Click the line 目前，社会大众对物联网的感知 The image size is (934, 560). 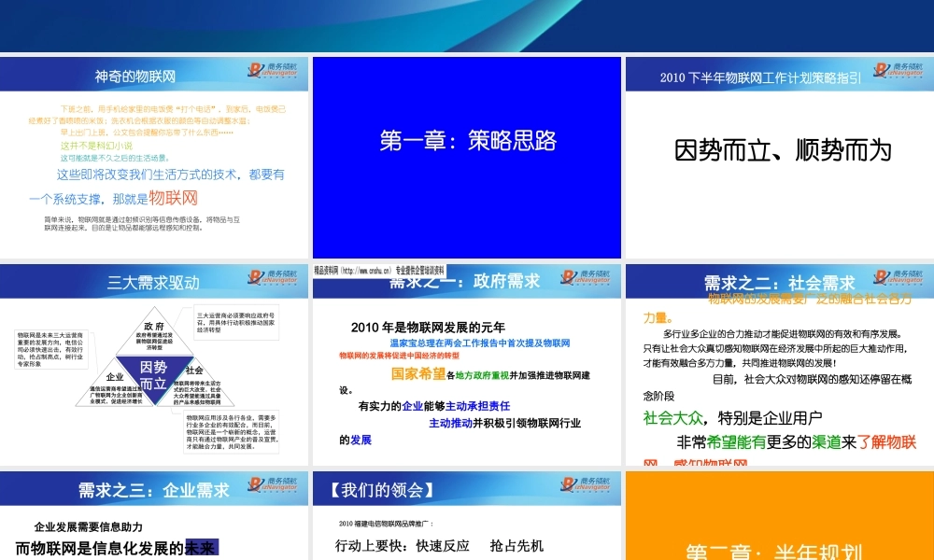pyautogui.click(x=812, y=379)
